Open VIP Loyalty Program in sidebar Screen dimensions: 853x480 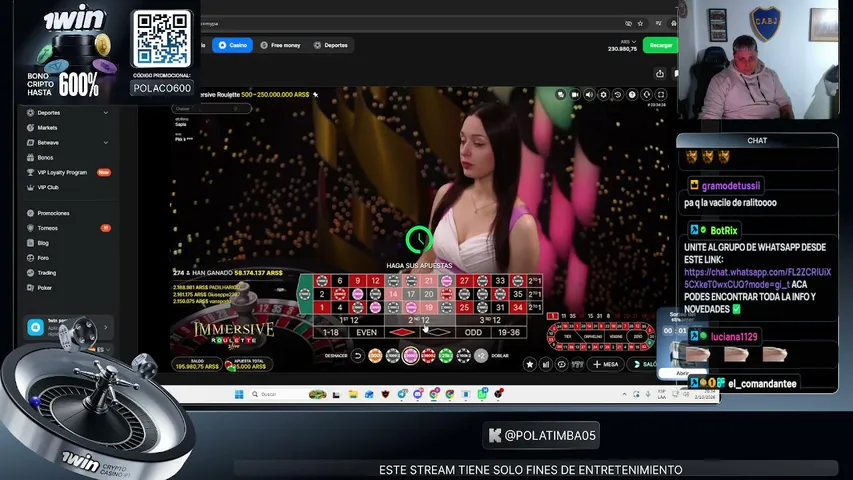tap(68, 173)
